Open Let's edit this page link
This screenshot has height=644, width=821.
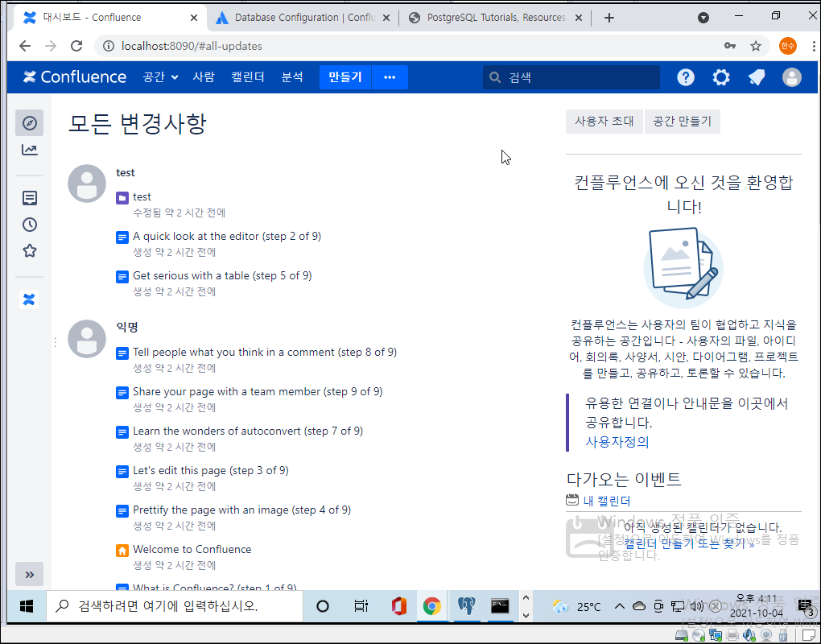(x=211, y=470)
